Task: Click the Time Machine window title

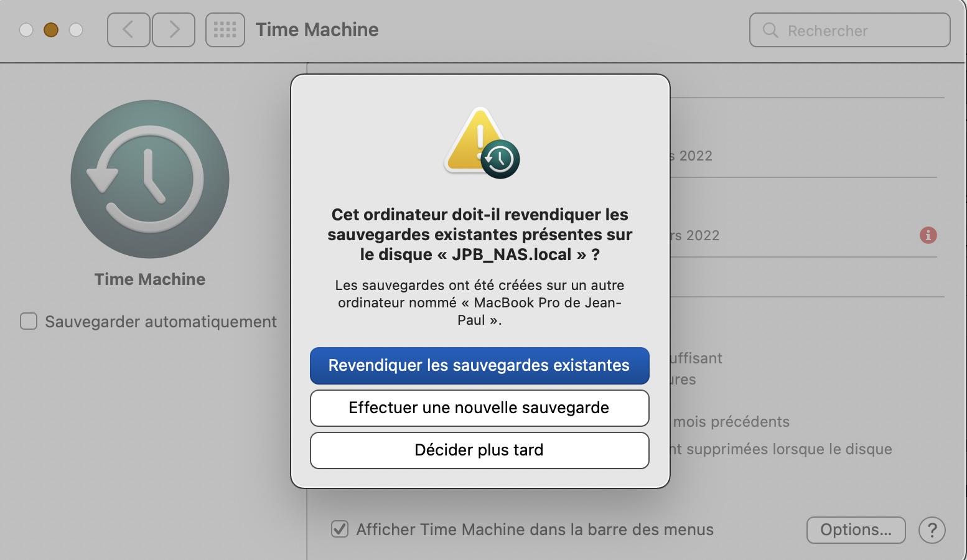Action: coord(317,29)
